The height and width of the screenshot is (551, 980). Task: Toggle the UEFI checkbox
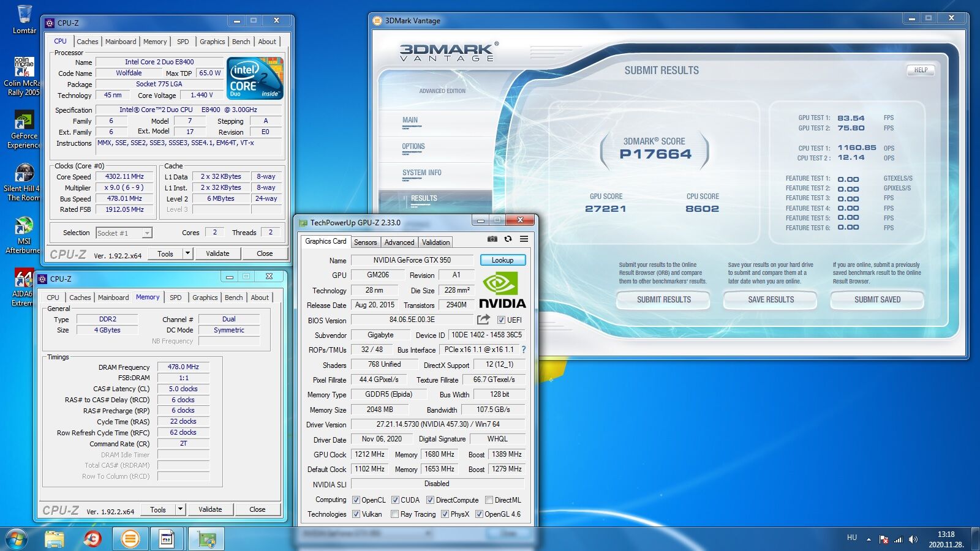pos(501,320)
